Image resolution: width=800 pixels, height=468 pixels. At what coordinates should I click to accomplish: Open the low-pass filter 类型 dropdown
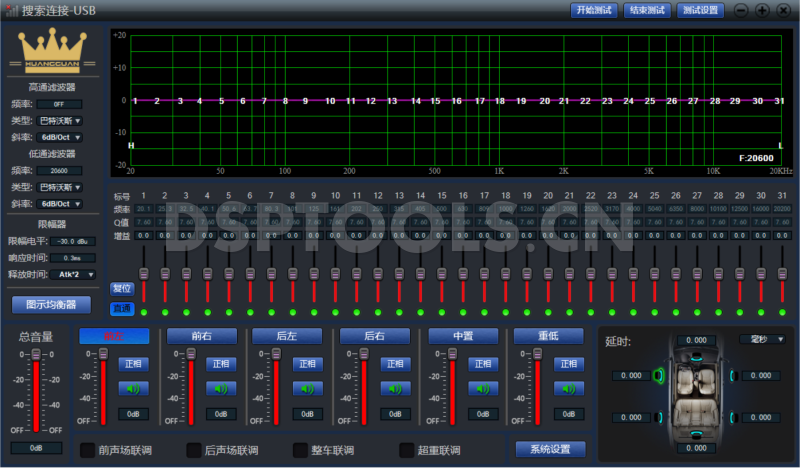[x=60, y=187]
